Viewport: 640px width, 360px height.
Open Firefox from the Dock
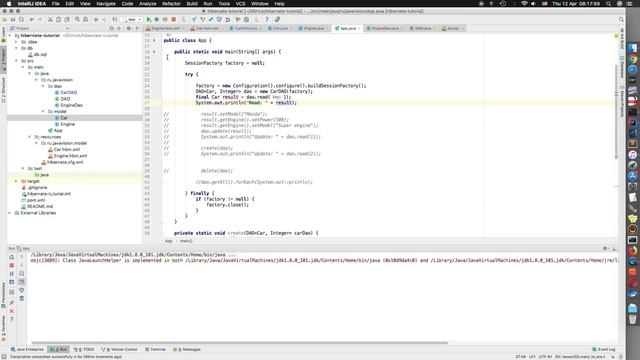pos(633,250)
